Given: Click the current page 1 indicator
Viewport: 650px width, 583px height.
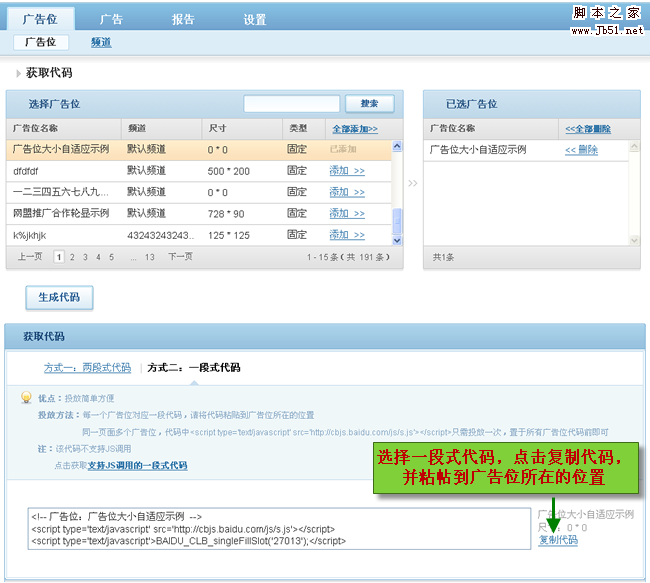Looking at the screenshot, I should [59, 257].
